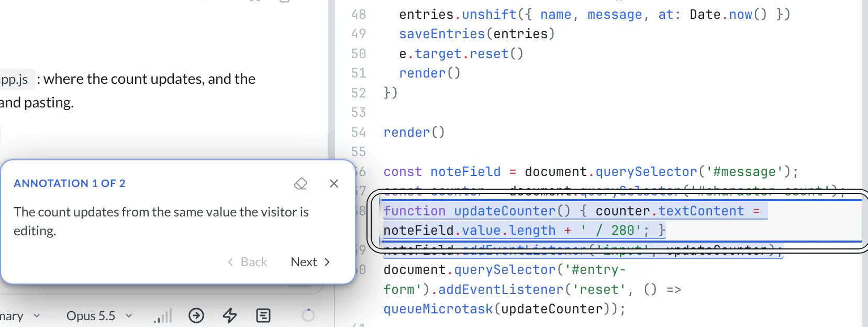Click the "form').addEventListener('reset'" code line
868x327 pixels.
(x=532, y=290)
